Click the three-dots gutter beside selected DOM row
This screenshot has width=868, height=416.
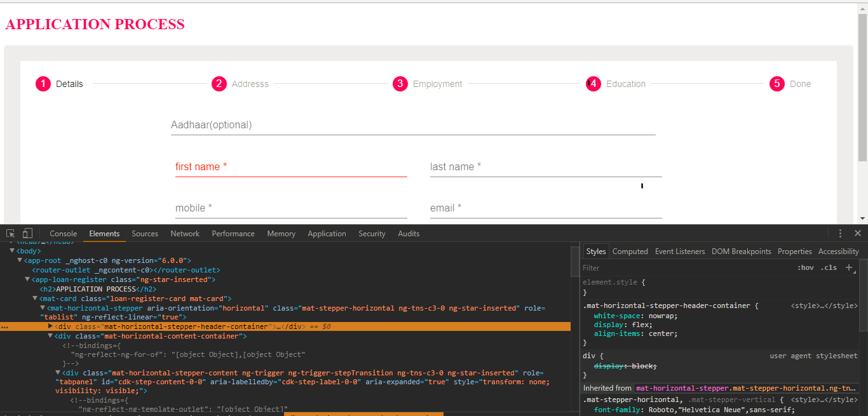(x=5, y=327)
